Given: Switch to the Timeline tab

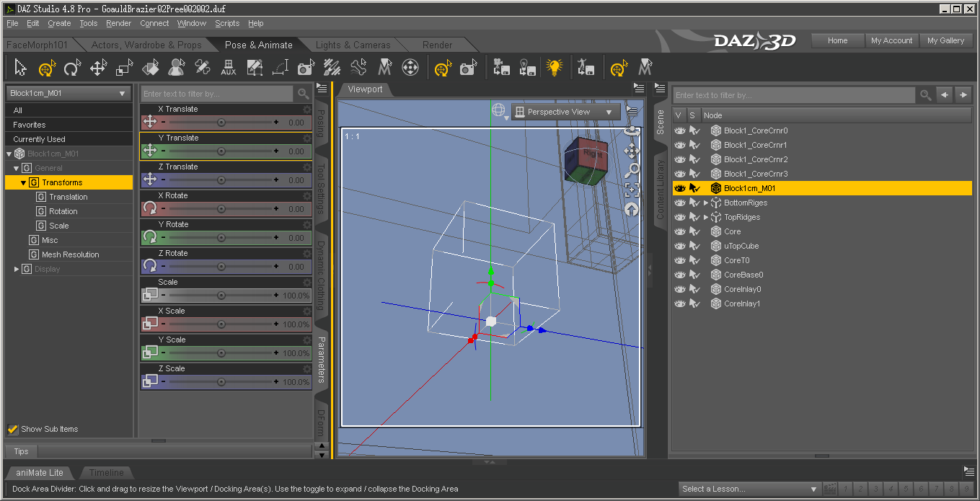Looking at the screenshot, I should tap(107, 473).
